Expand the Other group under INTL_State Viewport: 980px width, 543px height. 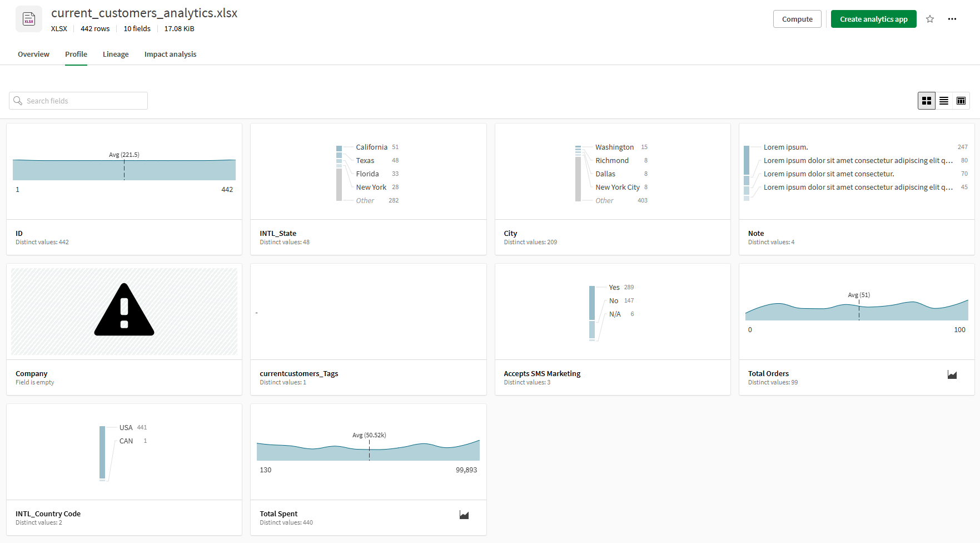pyautogui.click(x=365, y=200)
